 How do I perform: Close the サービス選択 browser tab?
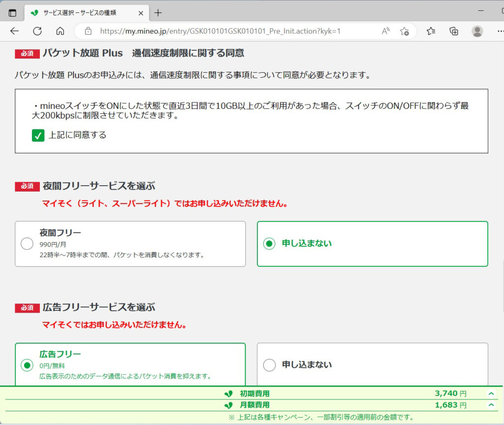(x=141, y=13)
